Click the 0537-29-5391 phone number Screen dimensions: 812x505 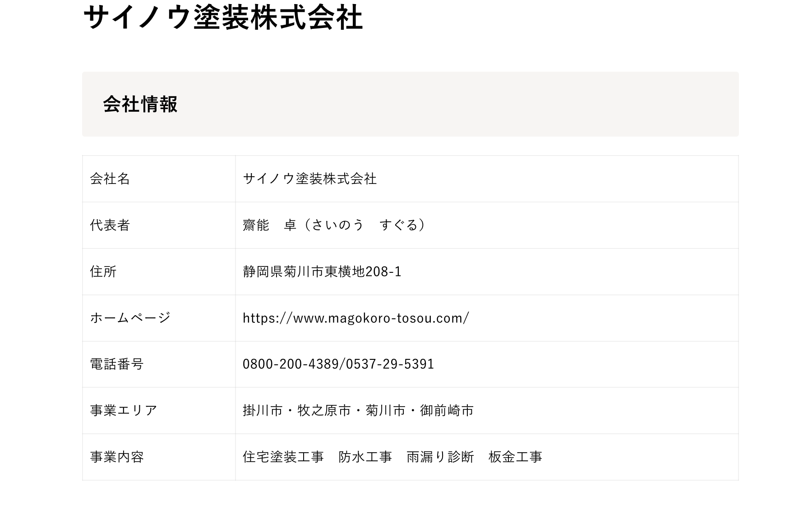(390, 364)
